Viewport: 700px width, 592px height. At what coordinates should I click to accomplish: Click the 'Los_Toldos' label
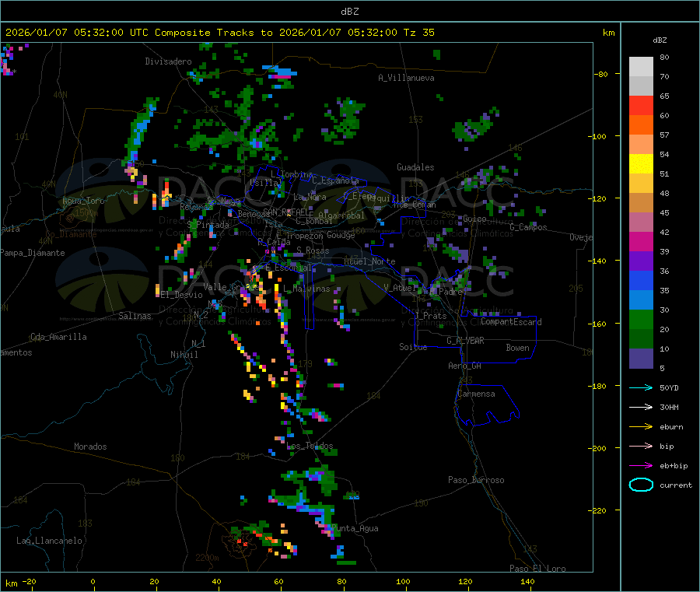310,446
